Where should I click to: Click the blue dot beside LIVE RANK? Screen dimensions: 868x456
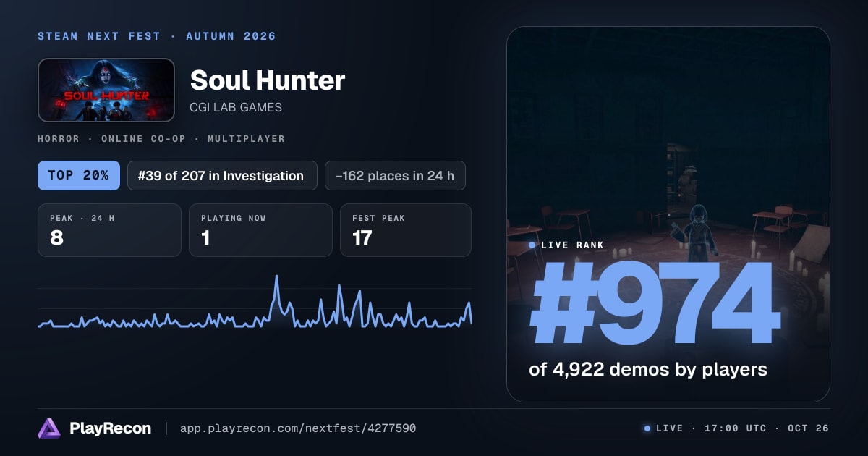[532, 245]
